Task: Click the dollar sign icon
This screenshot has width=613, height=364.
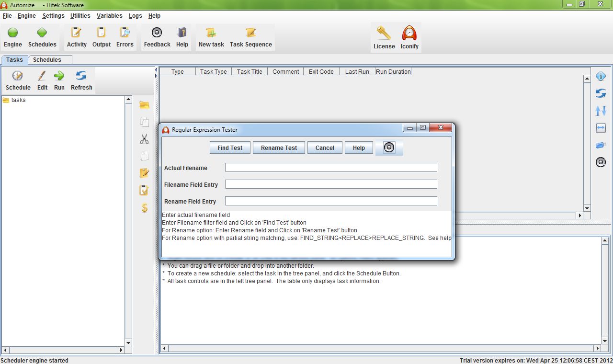Action: (144, 208)
